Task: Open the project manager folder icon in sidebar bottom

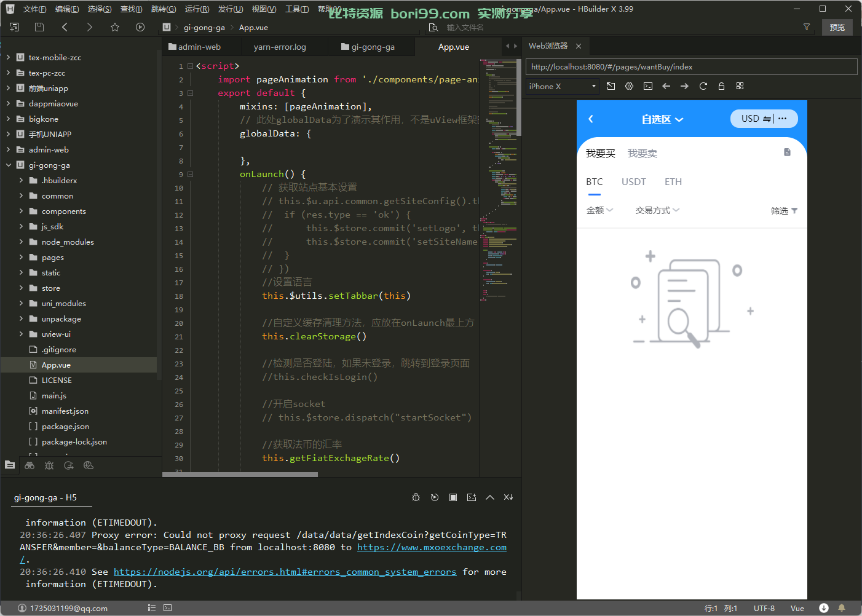Action: click(x=10, y=465)
